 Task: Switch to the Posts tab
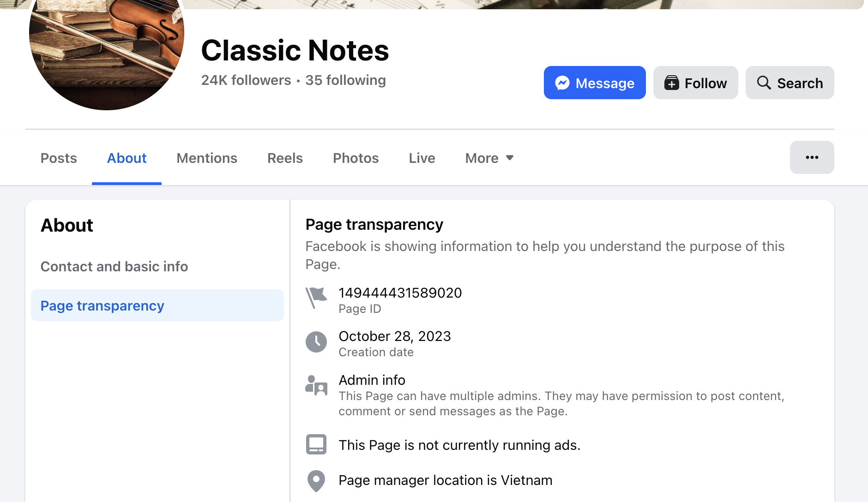59,158
